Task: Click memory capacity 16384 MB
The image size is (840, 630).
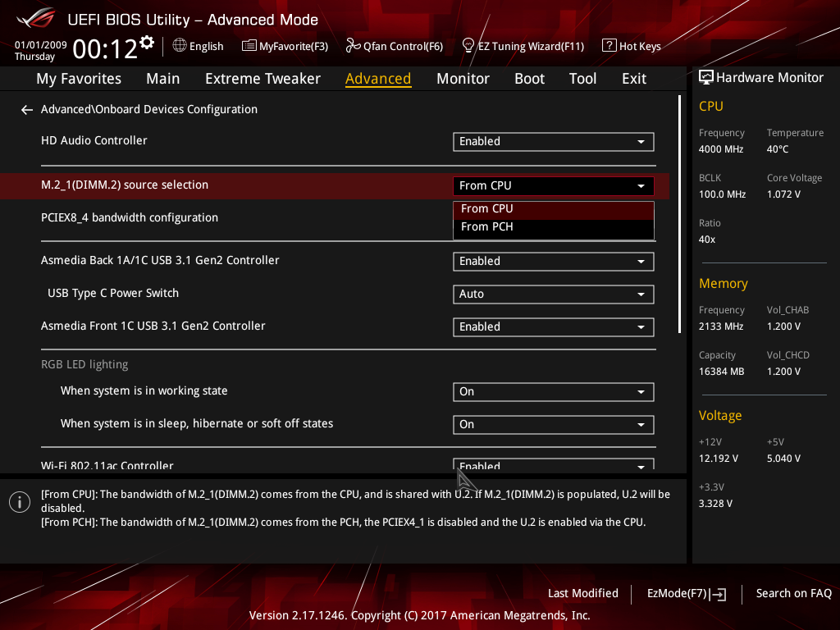Action: [722, 372]
